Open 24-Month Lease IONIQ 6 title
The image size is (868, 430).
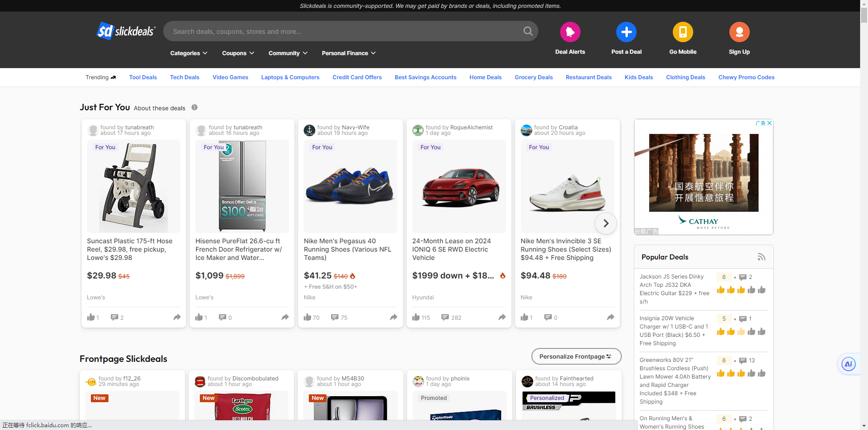click(452, 249)
